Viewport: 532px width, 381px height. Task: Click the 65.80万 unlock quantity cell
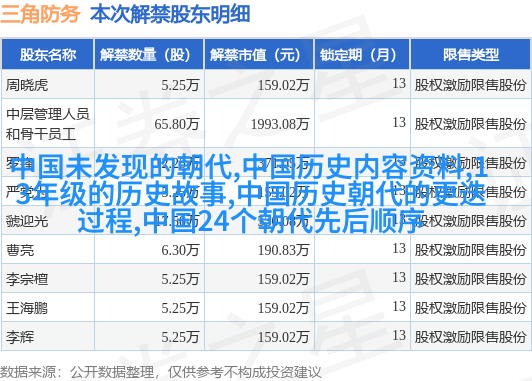pyautogui.click(x=176, y=124)
